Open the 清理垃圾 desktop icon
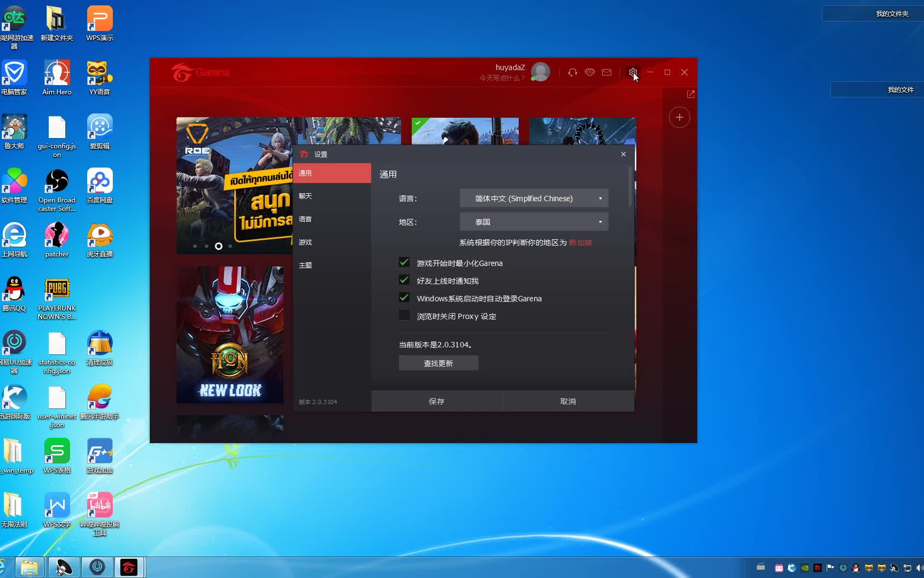Image resolution: width=924 pixels, height=578 pixels. pos(99,348)
